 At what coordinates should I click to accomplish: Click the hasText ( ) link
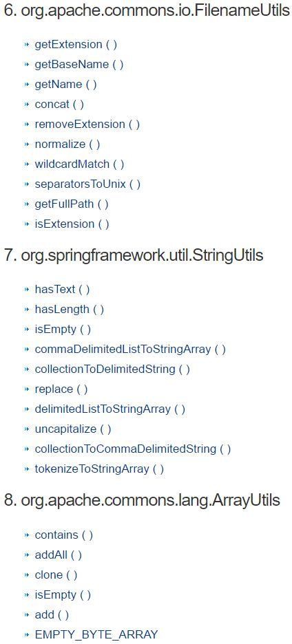(x=62, y=290)
